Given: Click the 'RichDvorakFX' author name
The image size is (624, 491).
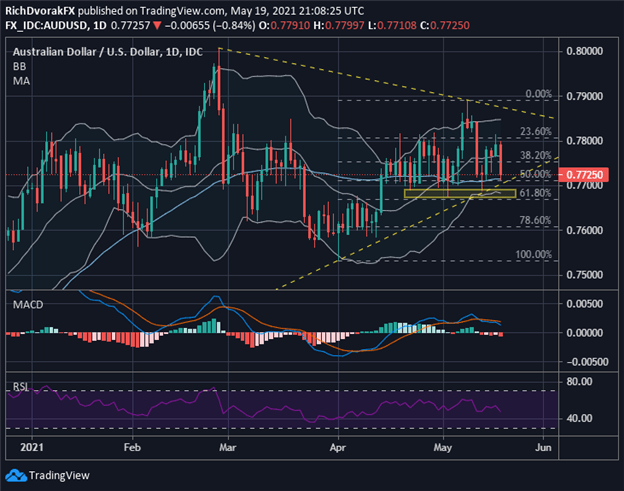Looking at the screenshot, I should coord(40,11).
